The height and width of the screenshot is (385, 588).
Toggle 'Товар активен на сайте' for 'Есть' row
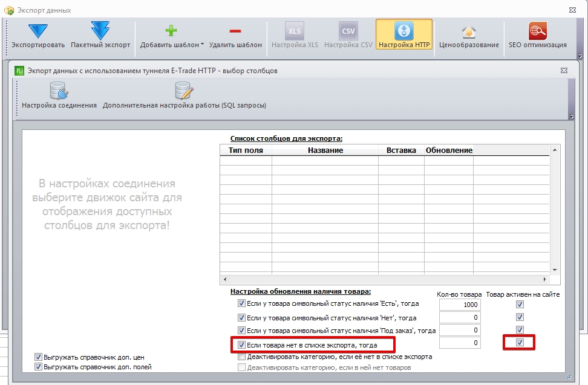pos(520,304)
